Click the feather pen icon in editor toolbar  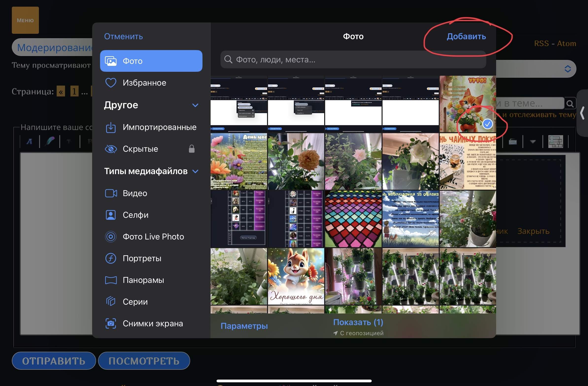click(50, 141)
